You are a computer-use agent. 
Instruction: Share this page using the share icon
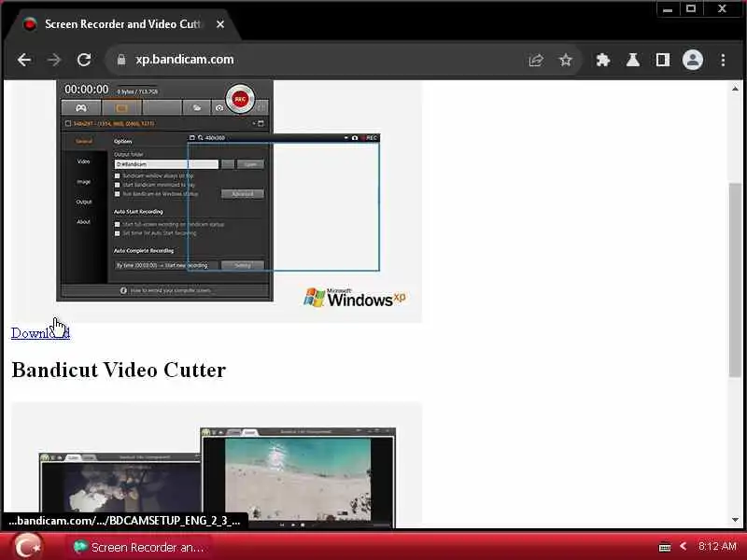tap(536, 60)
